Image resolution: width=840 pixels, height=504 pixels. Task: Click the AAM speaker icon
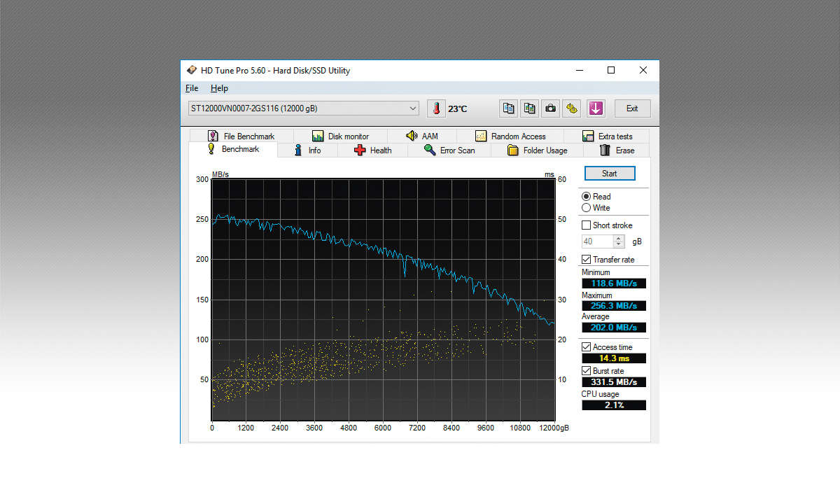(412, 136)
